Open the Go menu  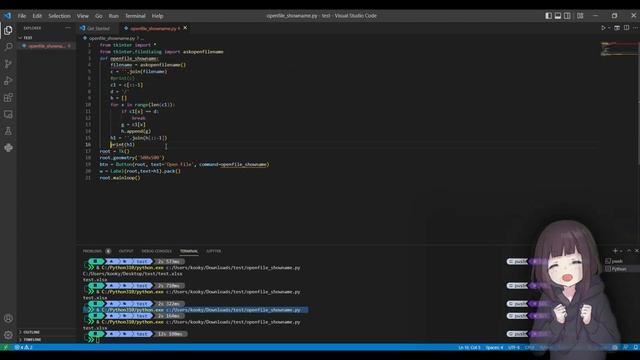[x=99, y=16]
